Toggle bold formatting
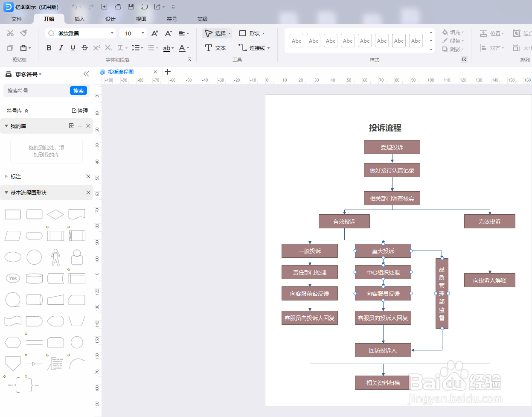 click(x=49, y=48)
